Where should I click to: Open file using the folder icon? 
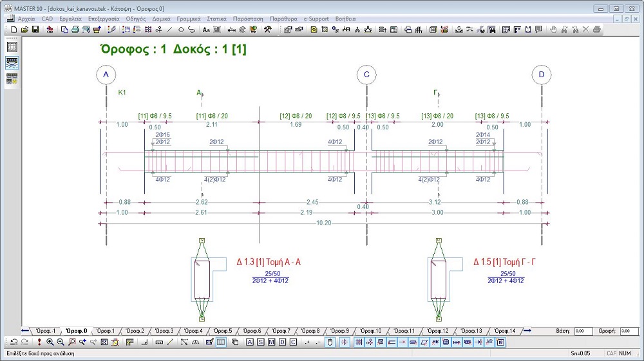[x=25, y=30]
